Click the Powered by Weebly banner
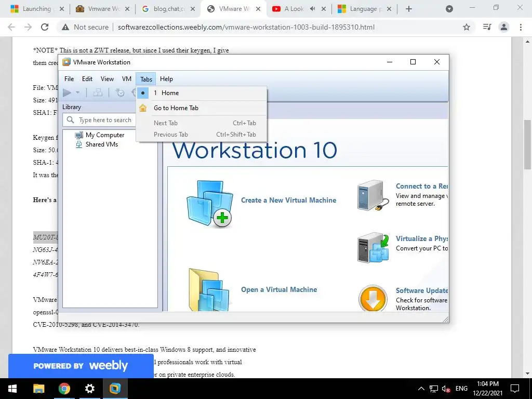This screenshot has width=532, height=399. tap(81, 366)
